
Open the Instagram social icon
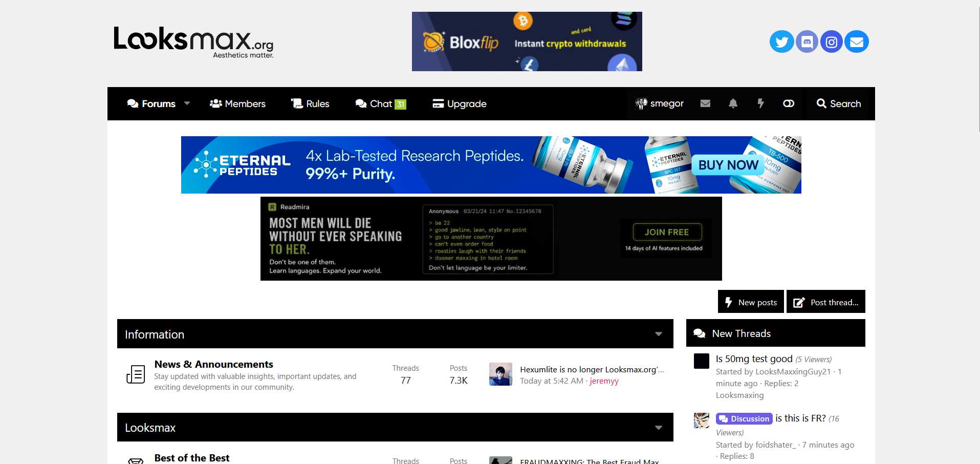[x=832, y=41]
